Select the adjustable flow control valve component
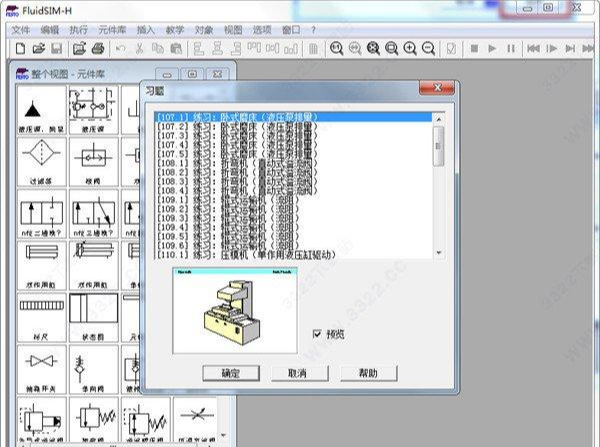The height and width of the screenshot is (447, 600). point(197,421)
